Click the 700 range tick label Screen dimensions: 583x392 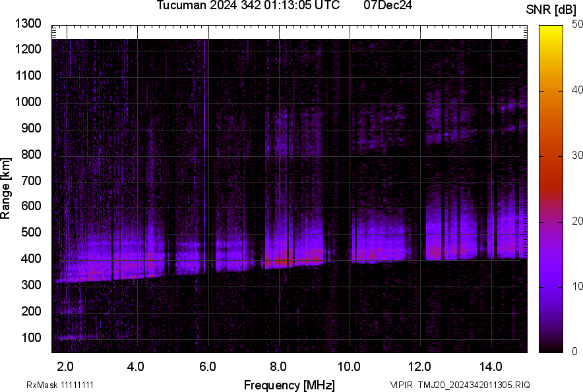pos(31,181)
